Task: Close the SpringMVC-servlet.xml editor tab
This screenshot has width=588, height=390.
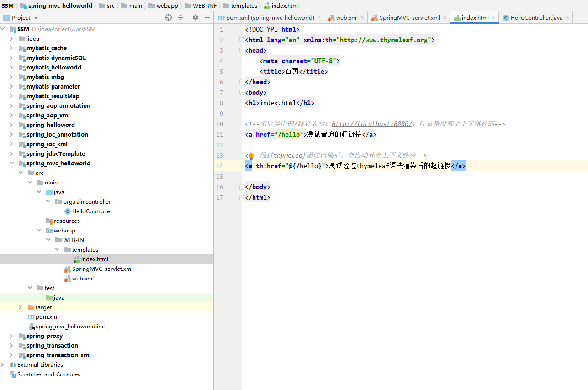Action: [x=445, y=18]
